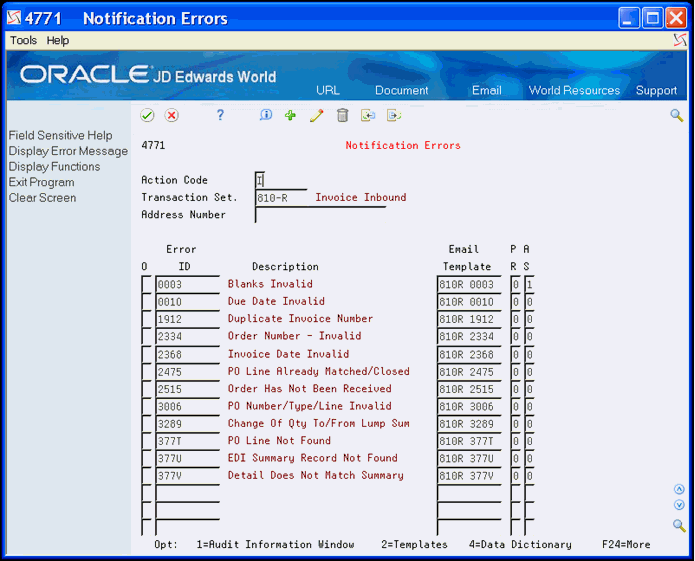Select Display Error Message
Screen dimensions: 695x561
point(68,151)
